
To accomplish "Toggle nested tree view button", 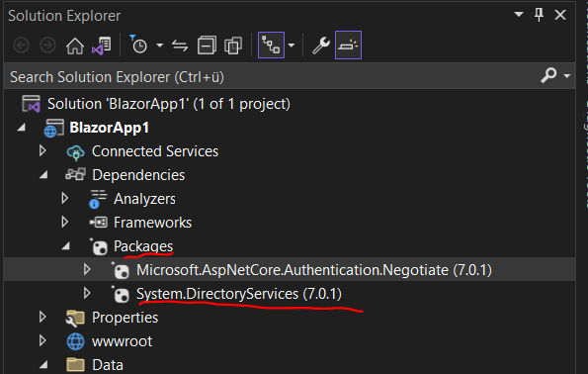I will click(x=271, y=46).
